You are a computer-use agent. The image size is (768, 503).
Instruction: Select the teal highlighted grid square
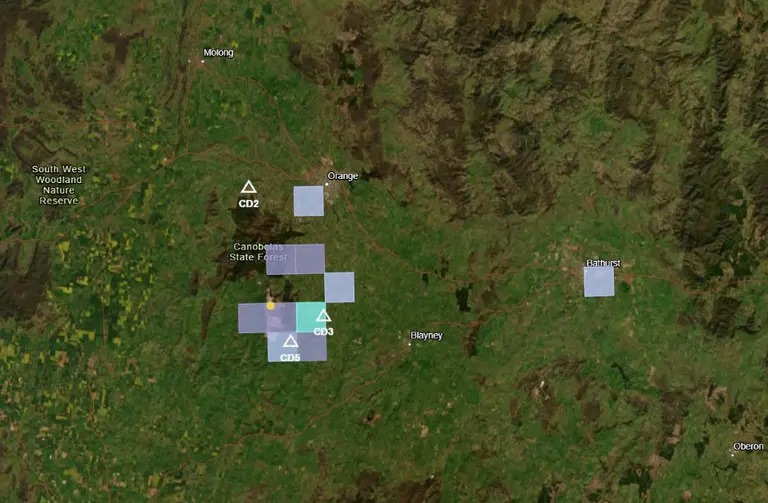pos(311,317)
